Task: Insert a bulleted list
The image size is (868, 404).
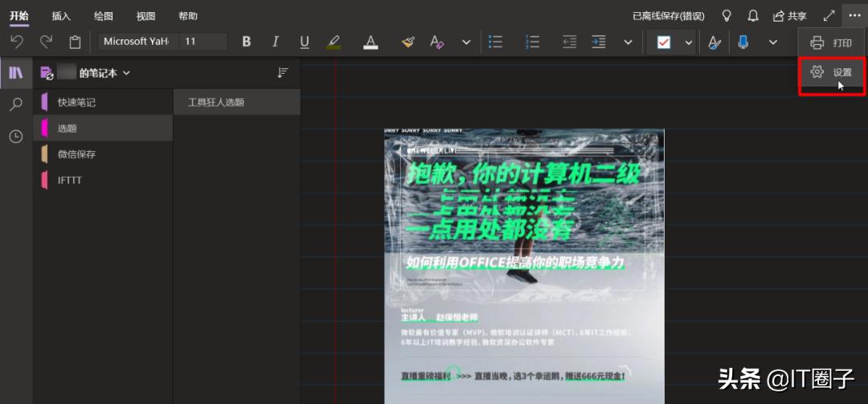Action: (x=495, y=42)
